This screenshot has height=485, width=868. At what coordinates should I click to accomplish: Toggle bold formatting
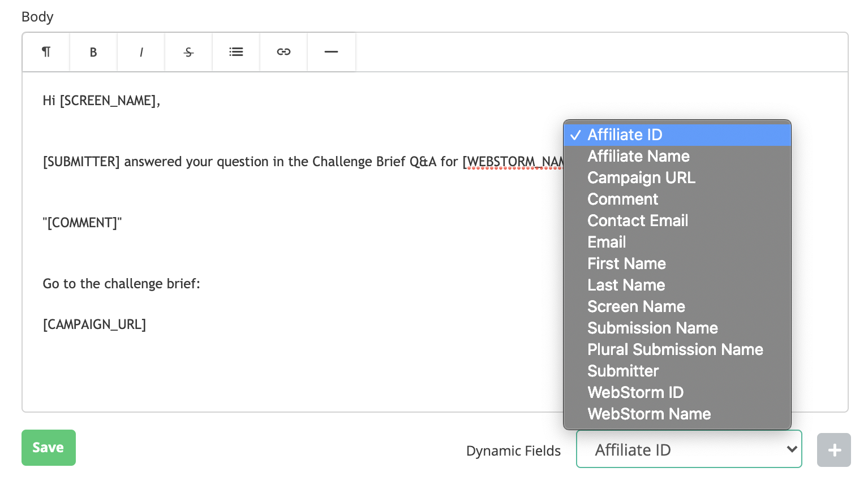click(93, 52)
